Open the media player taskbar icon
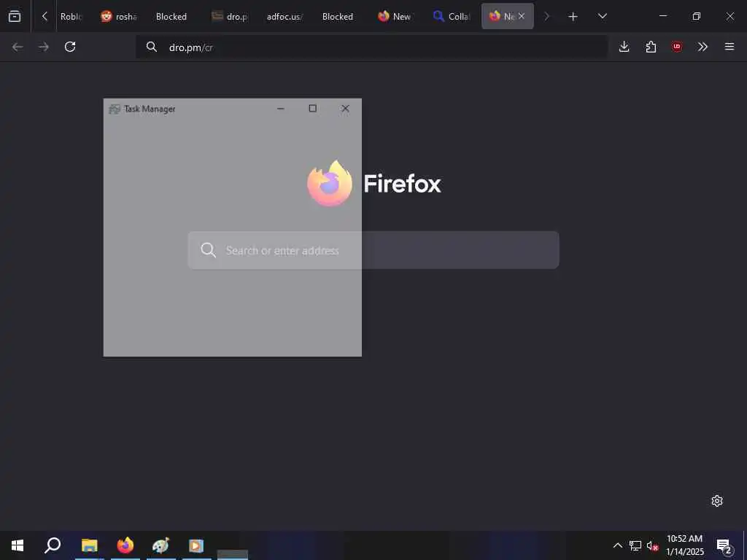Viewport: 747px width, 560px height. [x=196, y=545]
